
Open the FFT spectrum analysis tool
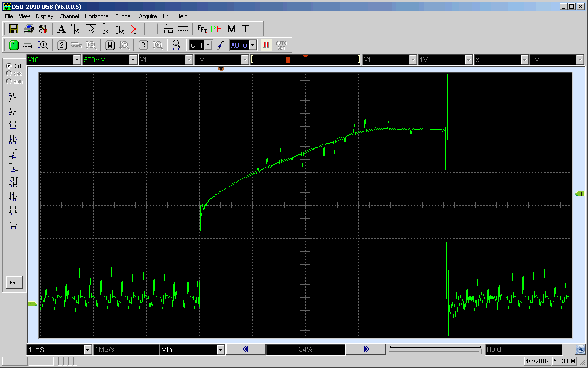point(202,29)
